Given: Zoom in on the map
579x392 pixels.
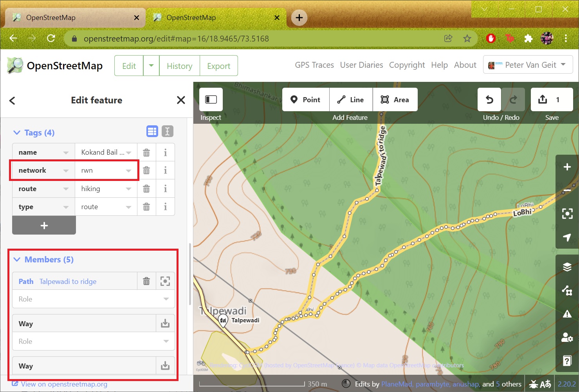Looking at the screenshot, I should (x=567, y=167).
